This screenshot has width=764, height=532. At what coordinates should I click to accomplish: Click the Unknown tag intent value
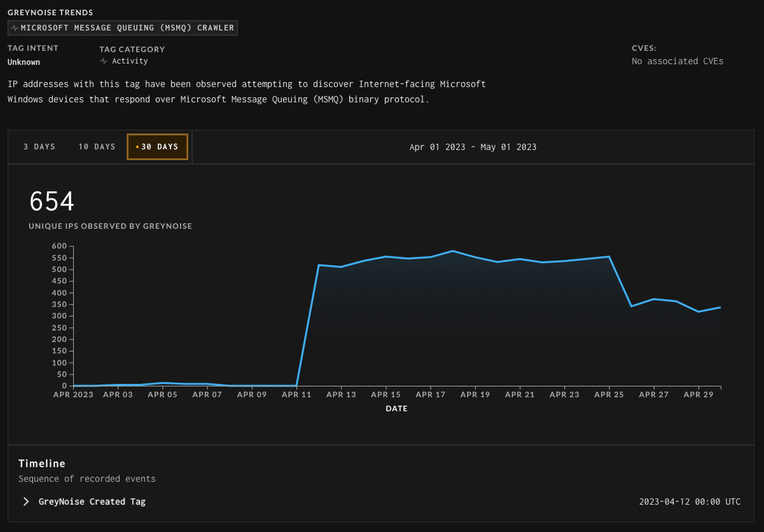24,62
